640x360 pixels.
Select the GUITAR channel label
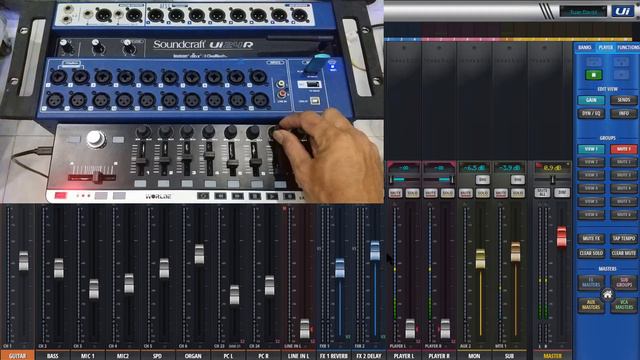[18, 356]
